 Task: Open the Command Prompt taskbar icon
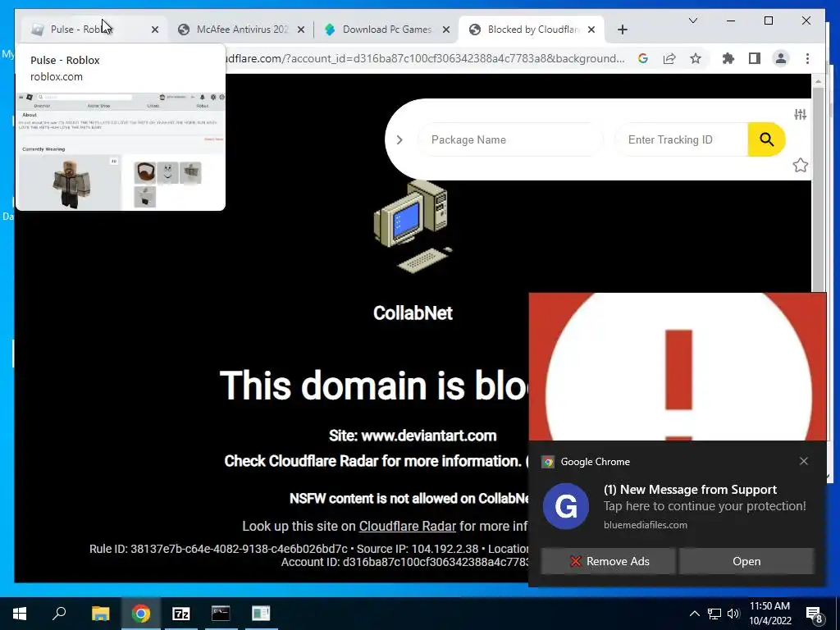click(221, 614)
